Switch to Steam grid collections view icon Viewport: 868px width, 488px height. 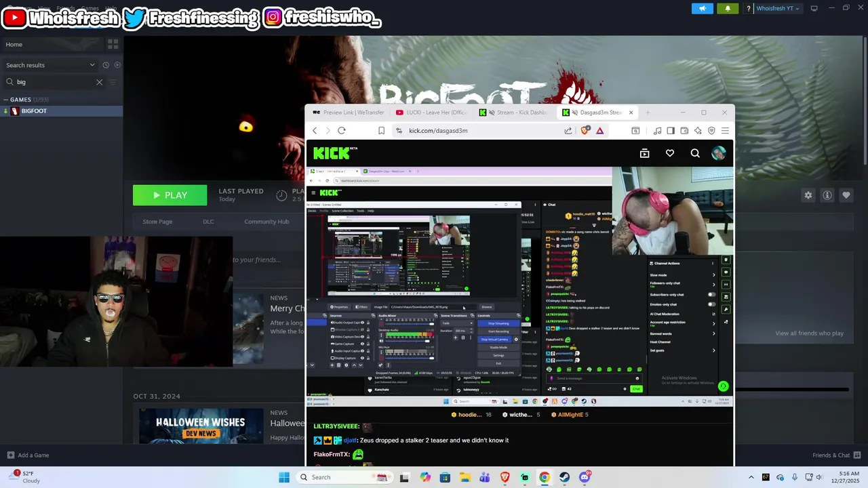click(x=113, y=44)
